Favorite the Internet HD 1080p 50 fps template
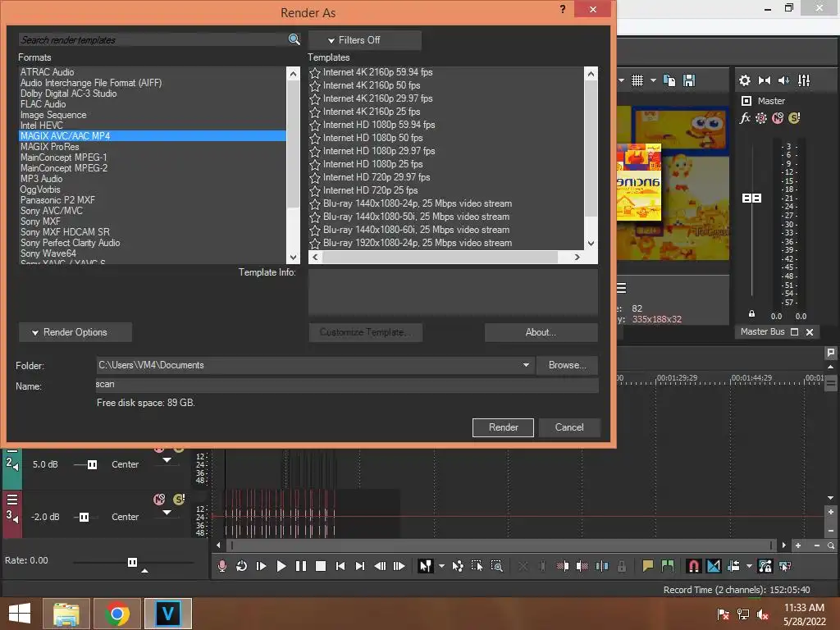 coord(315,138)
